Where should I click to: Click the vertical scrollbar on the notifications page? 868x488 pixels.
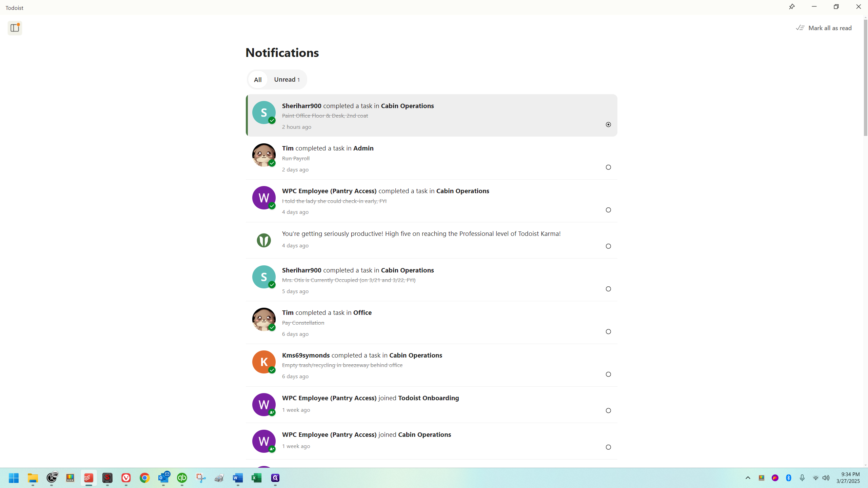[x=865, y=78]
